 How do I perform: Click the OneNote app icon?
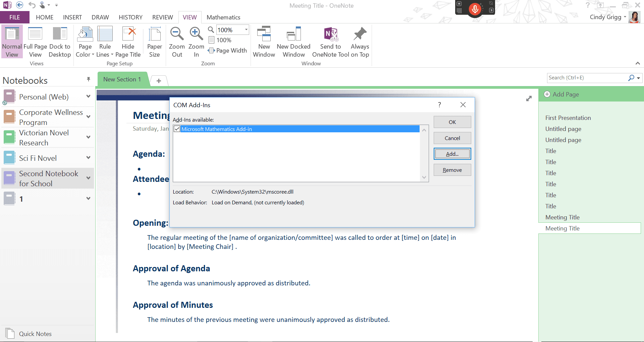(x=7, y=5)
